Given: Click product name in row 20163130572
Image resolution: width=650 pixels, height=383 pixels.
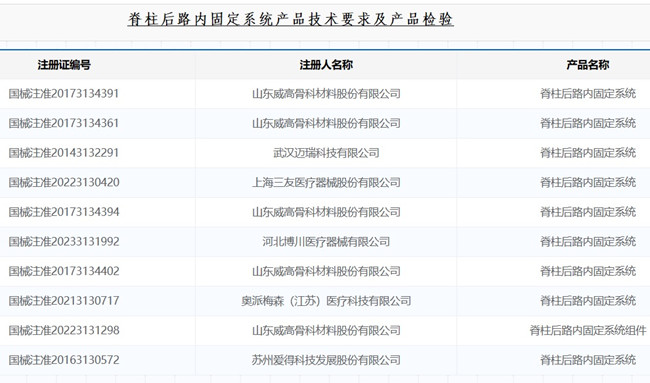Looking at the screenshot, I should (x=588, y=360).
